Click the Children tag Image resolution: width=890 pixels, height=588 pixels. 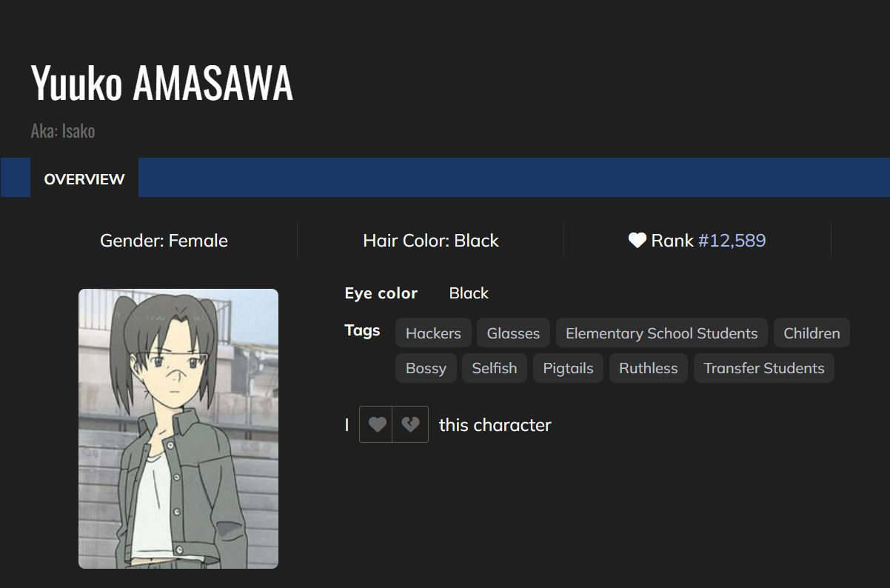point(812,333)
